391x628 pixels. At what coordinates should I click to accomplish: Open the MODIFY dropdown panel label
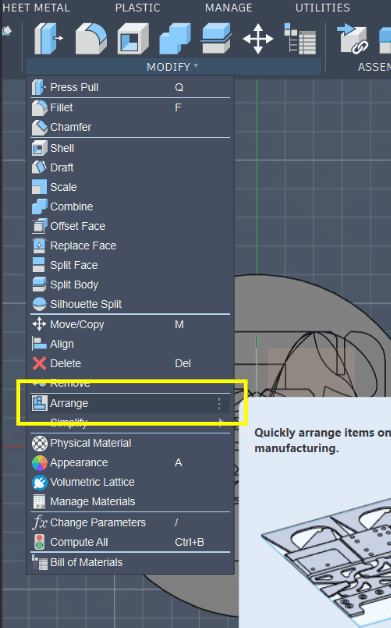coord(172,67)
